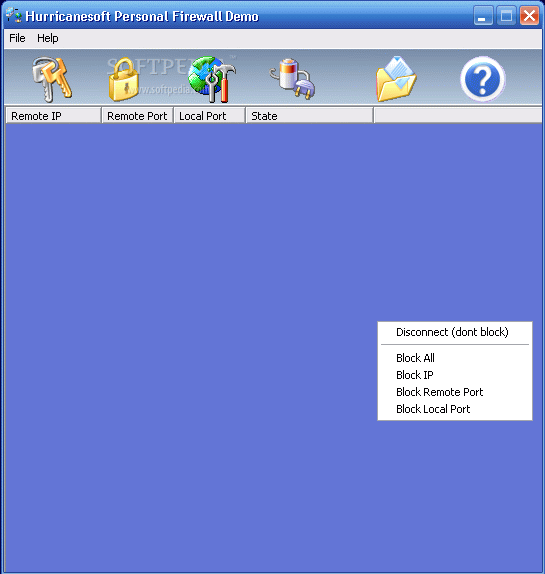The height and width of the screenshot is (574, 545).
Task: Click the golden padlock toolbar icon
Action: [x=124, y=79]
